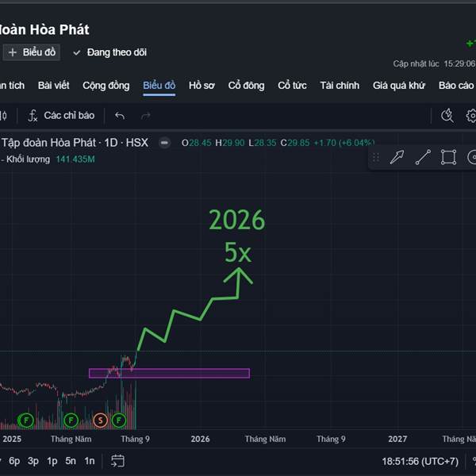The height and width of the screenshot is (476, 476).
Task: Open the Tài chính finance tab
Action: (340, 86)
